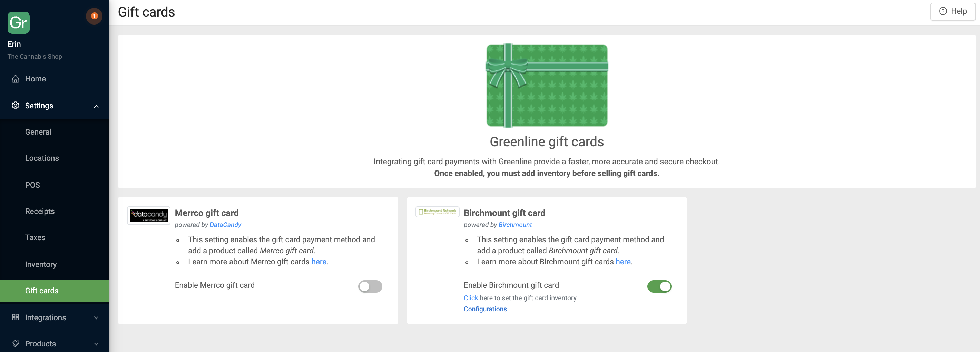This screenshot has height=352, width=980.
Task: Click the Settings gear icon
Action: click(16, 105)
